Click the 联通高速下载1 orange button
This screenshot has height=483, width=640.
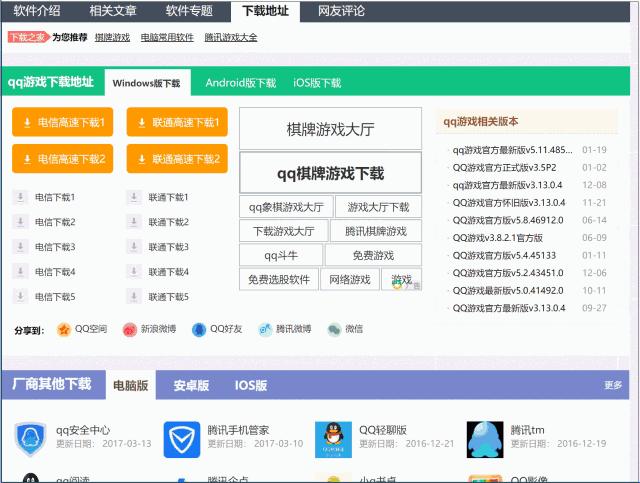[x=177, y=122]
